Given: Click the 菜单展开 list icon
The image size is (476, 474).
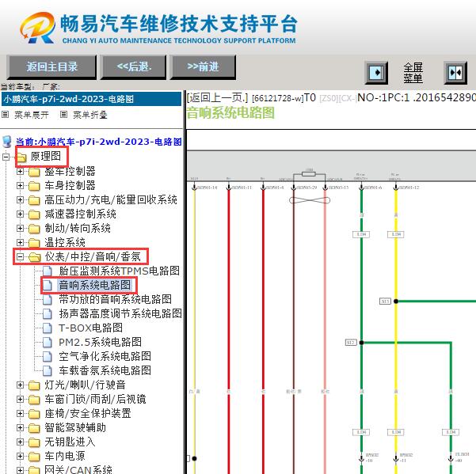Looking at the screenshot, I should [6, 115].
